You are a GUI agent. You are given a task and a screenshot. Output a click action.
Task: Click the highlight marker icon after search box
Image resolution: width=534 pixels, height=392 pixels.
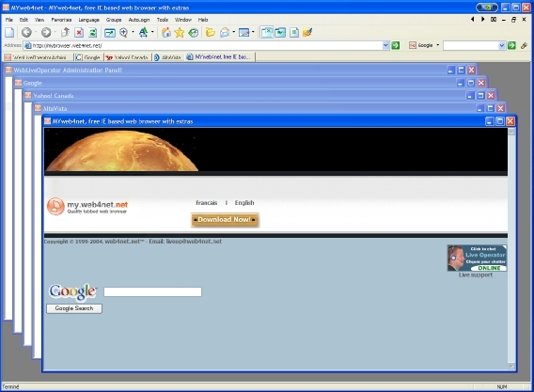coord(524,45)
